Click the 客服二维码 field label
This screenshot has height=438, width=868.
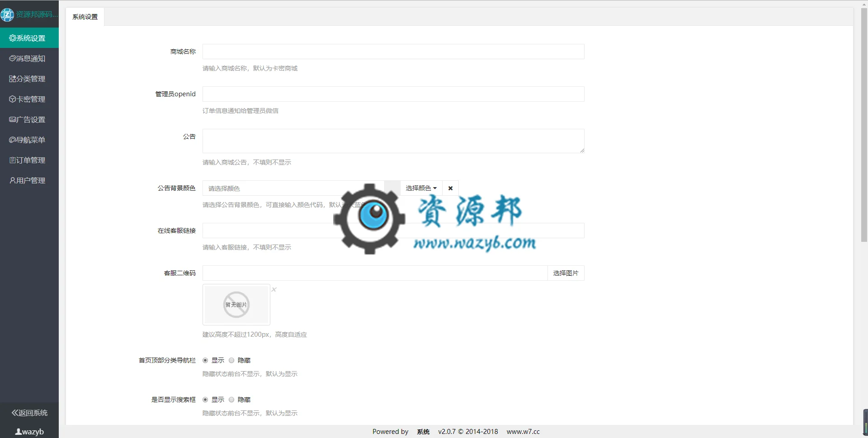coord(180,273)
